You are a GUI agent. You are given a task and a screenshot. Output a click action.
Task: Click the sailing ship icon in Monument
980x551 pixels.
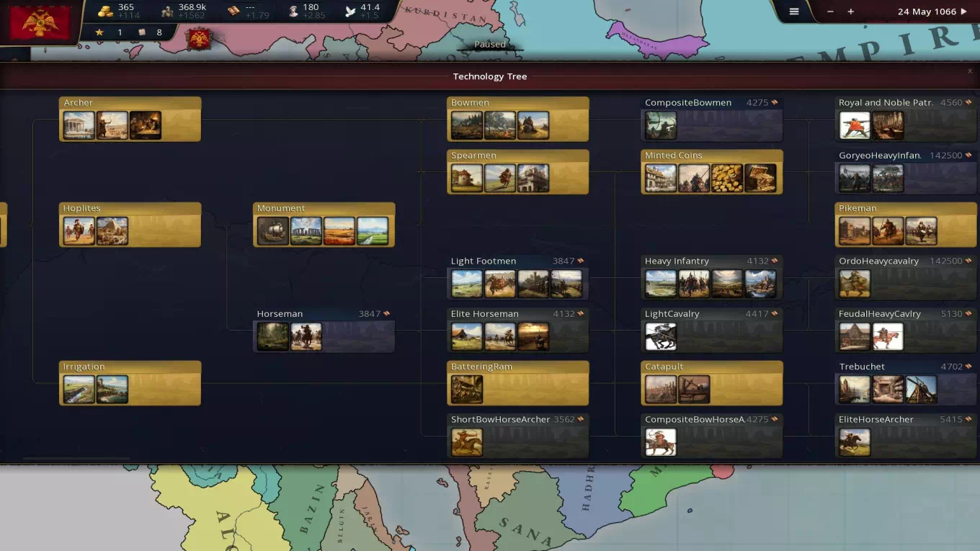[x=273, y=231]
